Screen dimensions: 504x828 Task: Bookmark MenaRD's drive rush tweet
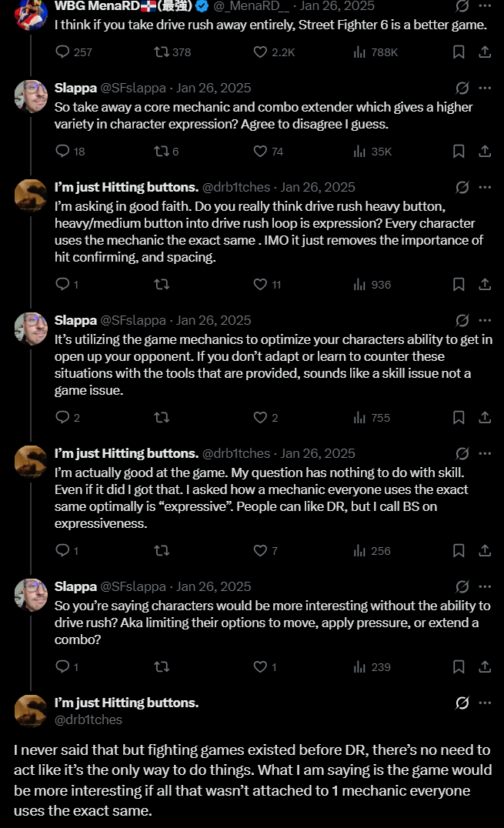(459, 52)
